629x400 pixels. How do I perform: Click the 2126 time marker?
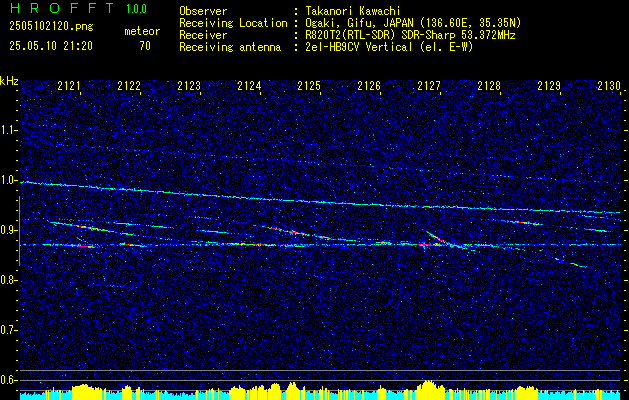pos(369,86)
